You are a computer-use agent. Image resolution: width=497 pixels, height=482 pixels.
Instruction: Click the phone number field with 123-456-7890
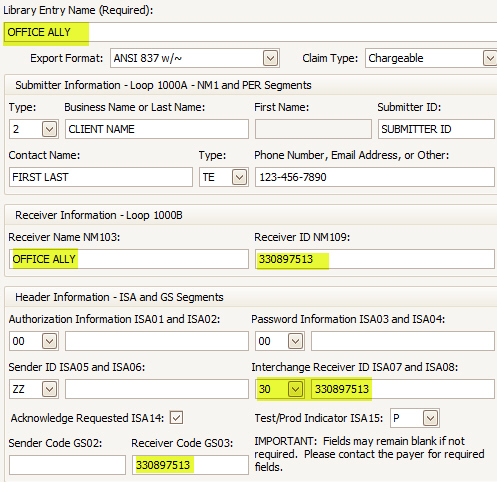(375, 177)
